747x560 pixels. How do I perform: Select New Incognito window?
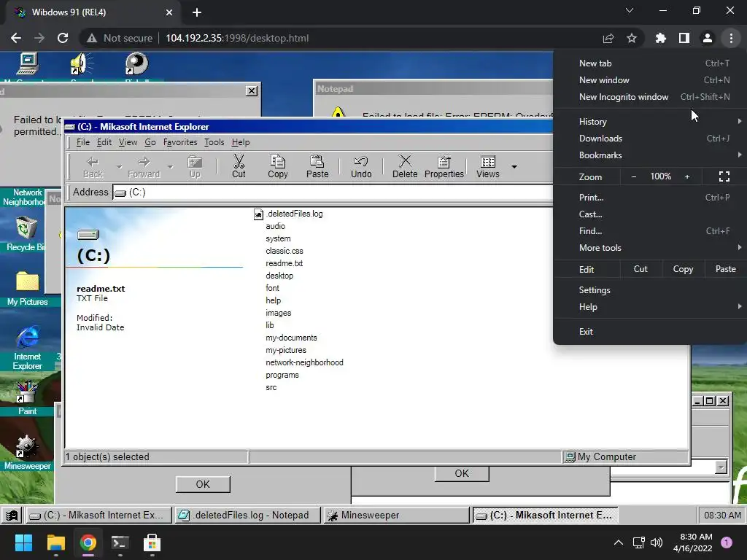tap(650, 97)
